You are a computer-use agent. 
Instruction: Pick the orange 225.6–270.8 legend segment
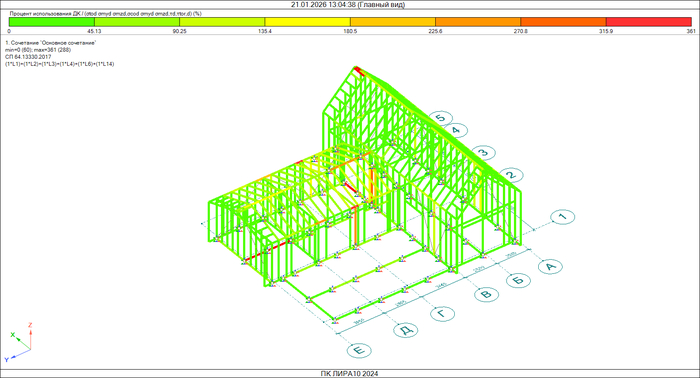[478, 22]
